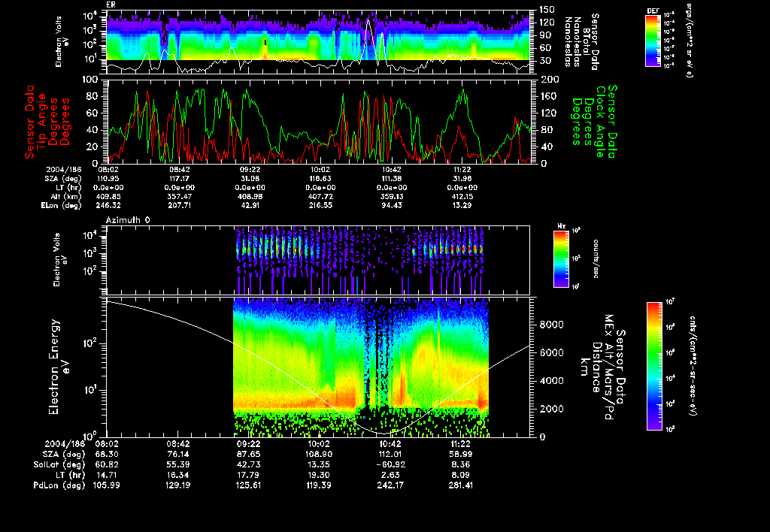Viewport: 770px width, 532px height.
Task: Click the SZA value 87.65
Action: (248, 455)
